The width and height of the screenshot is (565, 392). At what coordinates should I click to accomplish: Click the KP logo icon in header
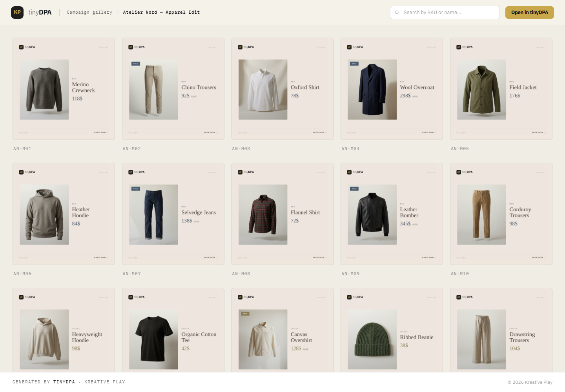pyautogui.click(x=17, y=13)
